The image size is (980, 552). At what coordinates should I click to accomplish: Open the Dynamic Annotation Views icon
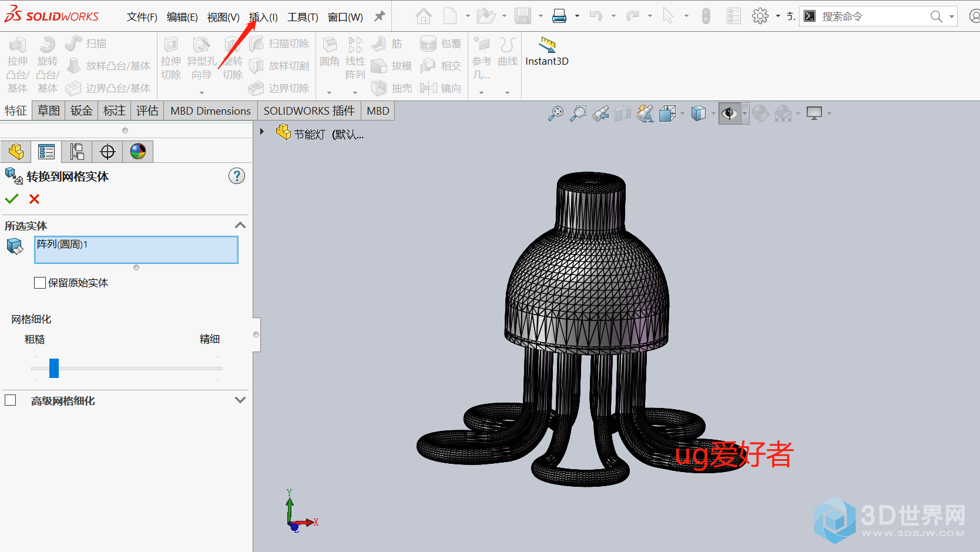645,113
